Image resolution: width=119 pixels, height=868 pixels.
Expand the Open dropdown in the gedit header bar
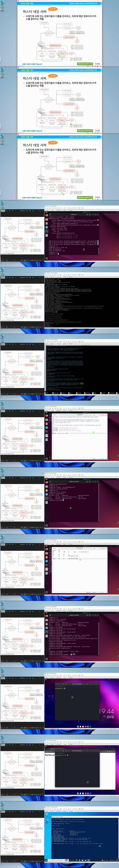tap(54, 414)
